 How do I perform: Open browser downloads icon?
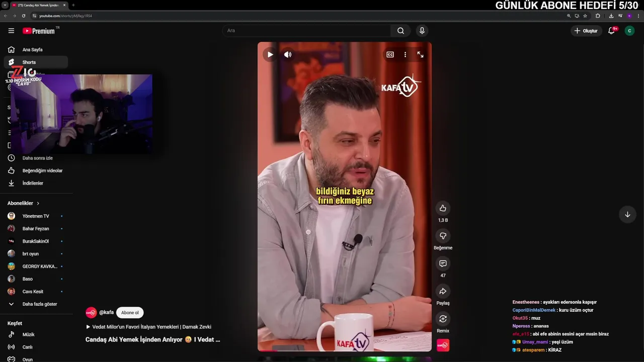(611, 16)
